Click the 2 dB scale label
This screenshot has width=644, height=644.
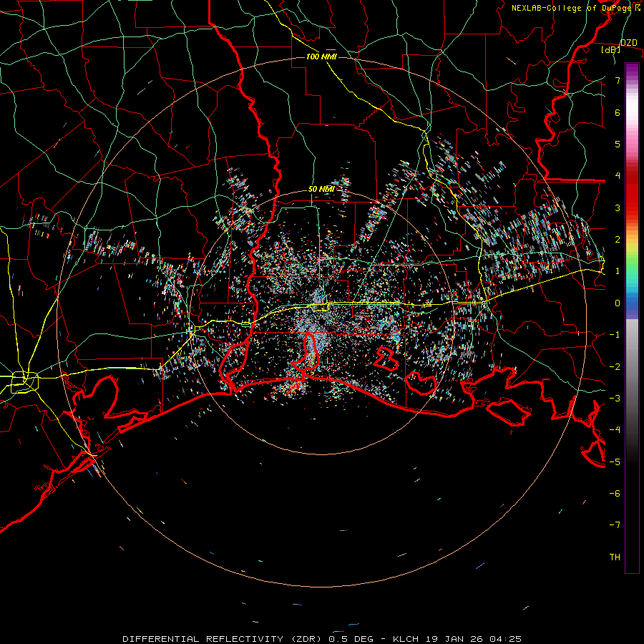(x=618, y=240)
